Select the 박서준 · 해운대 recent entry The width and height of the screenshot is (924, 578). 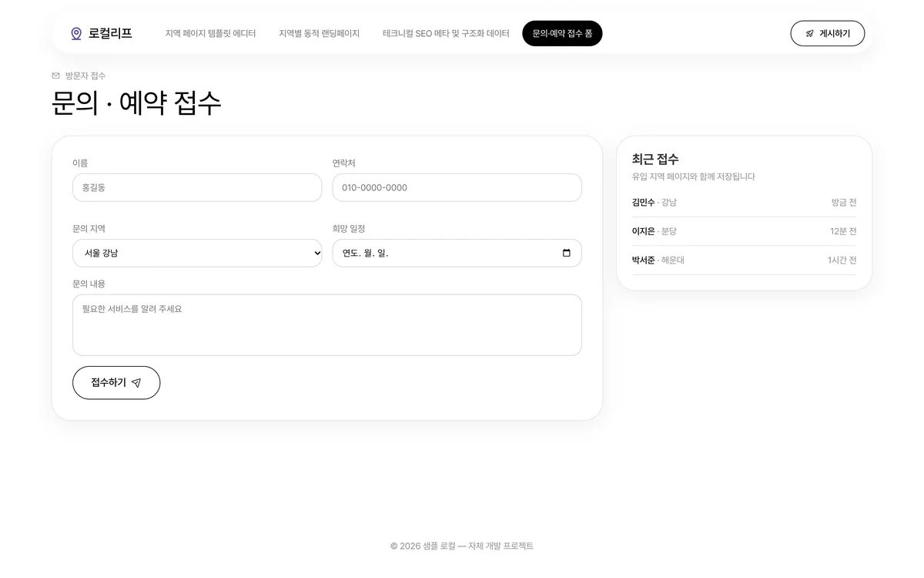click(744, 260)
